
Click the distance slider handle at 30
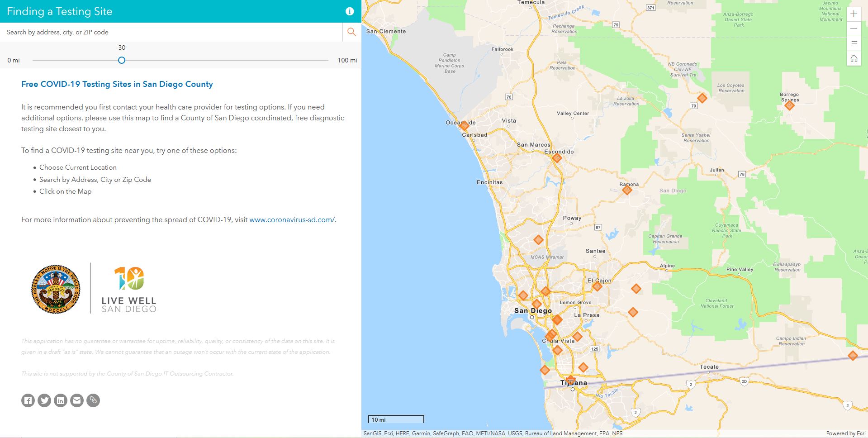(122, 60)
